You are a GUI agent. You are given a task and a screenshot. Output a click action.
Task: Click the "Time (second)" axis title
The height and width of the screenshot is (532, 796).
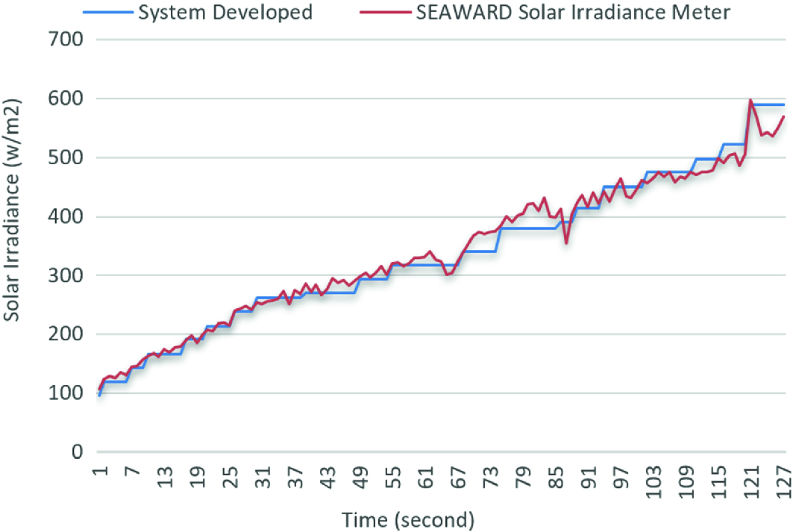point(408,520)
